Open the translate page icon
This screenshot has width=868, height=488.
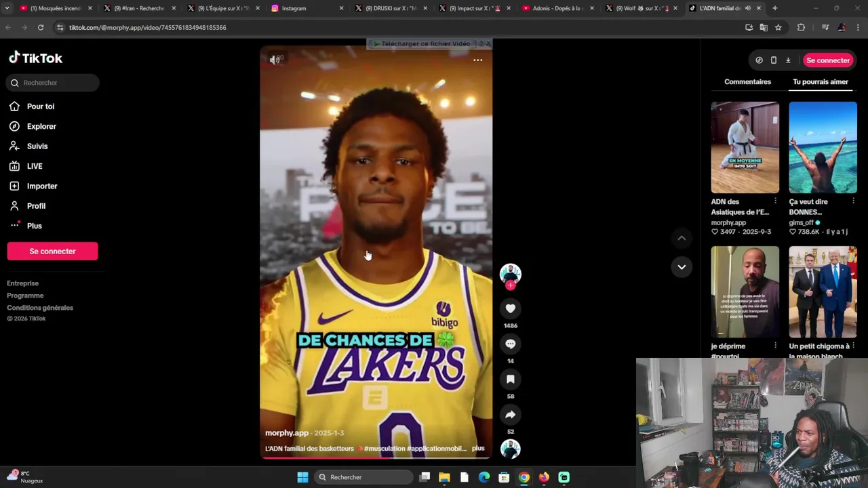coord(764,27)
